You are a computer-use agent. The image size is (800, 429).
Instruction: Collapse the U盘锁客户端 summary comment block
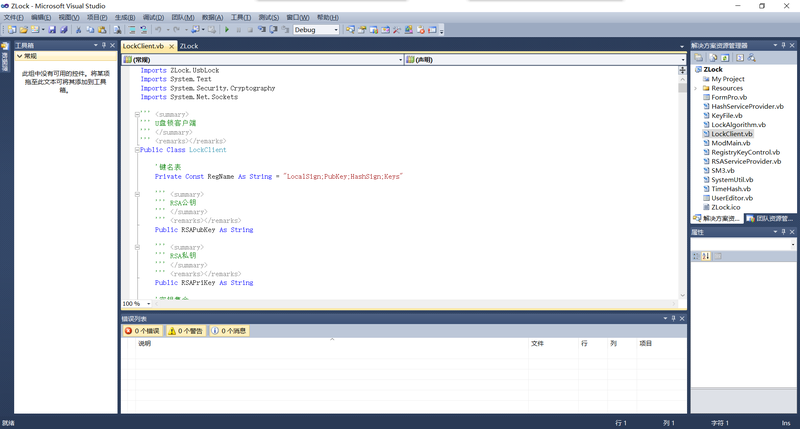coord(137,115)
